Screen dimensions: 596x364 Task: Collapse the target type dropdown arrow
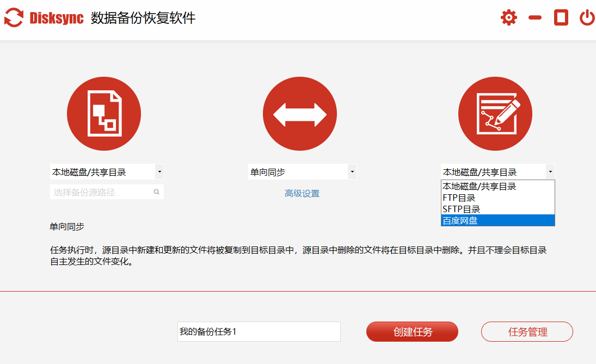[x=550, y=172]
